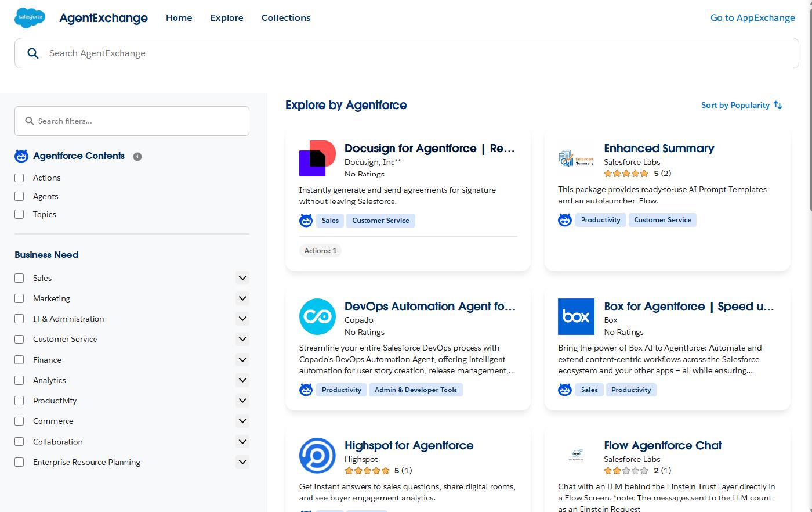Screen dimensions: 812x512
Task: Open the Sort by Popularity dropdown
Action: (x=741, y=105)
